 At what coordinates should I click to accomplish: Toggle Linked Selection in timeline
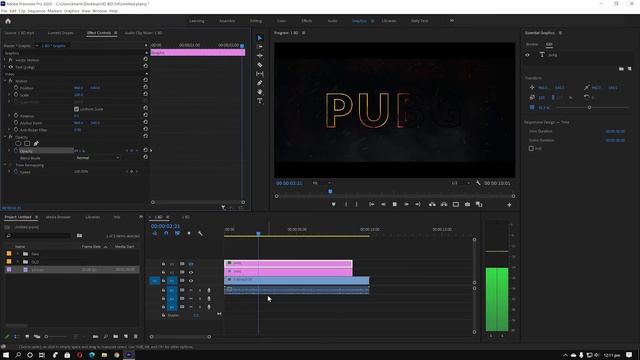tap(178, 233)
